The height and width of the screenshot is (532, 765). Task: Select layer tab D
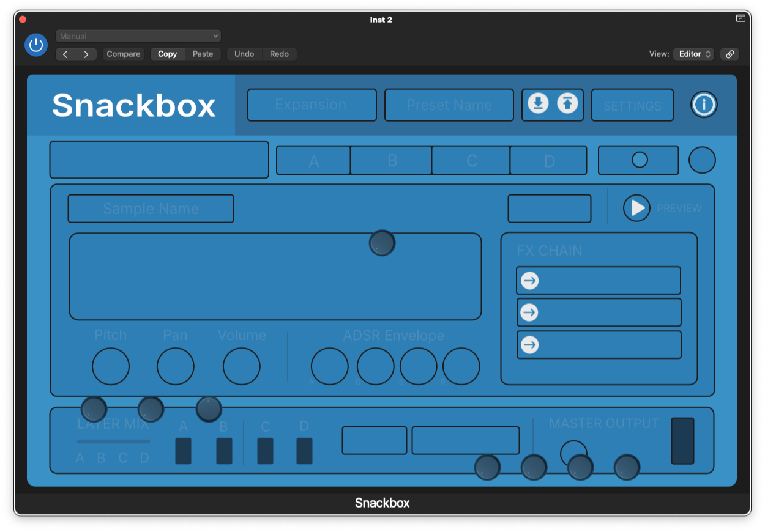(549, 161)
